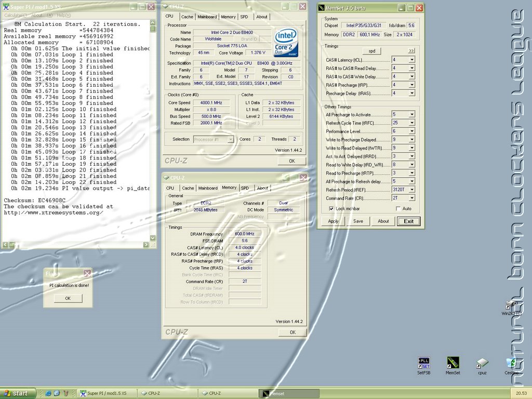Open the SetFSB desktop shortcut
532x399 pixels.
coord(424,365)
